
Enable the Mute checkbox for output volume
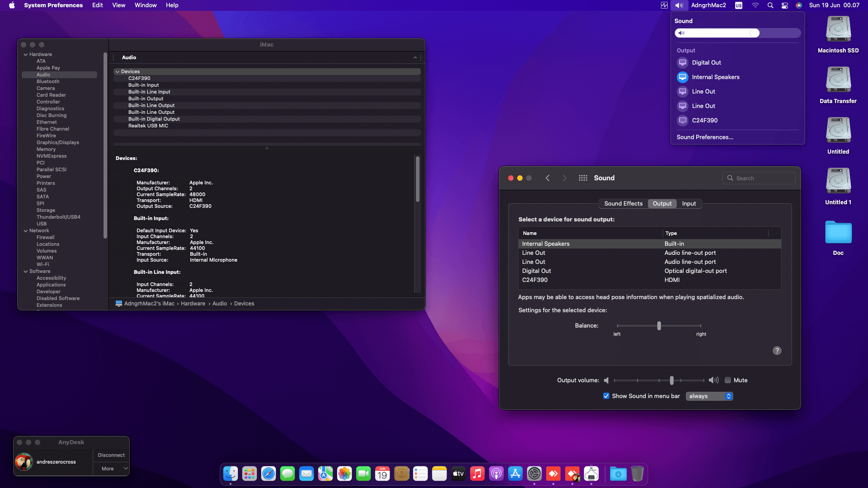click(728, 380)
